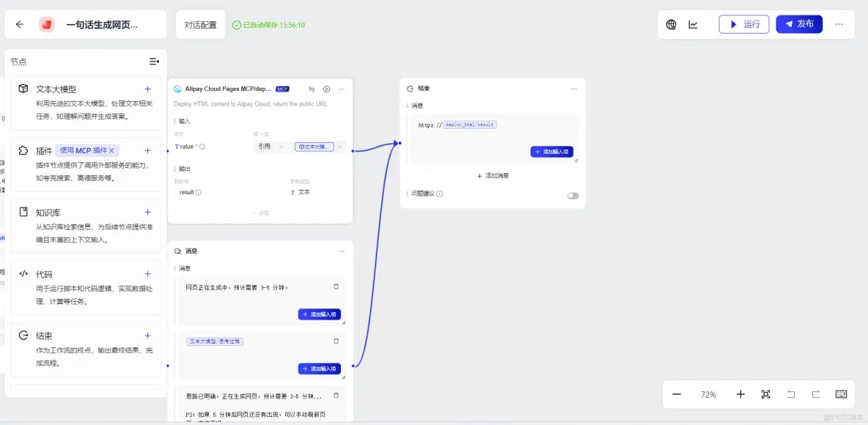Viewport: 868px width, 425px height.
Task: Open the 引用 input type dropdown
Action: coord(270,147)
